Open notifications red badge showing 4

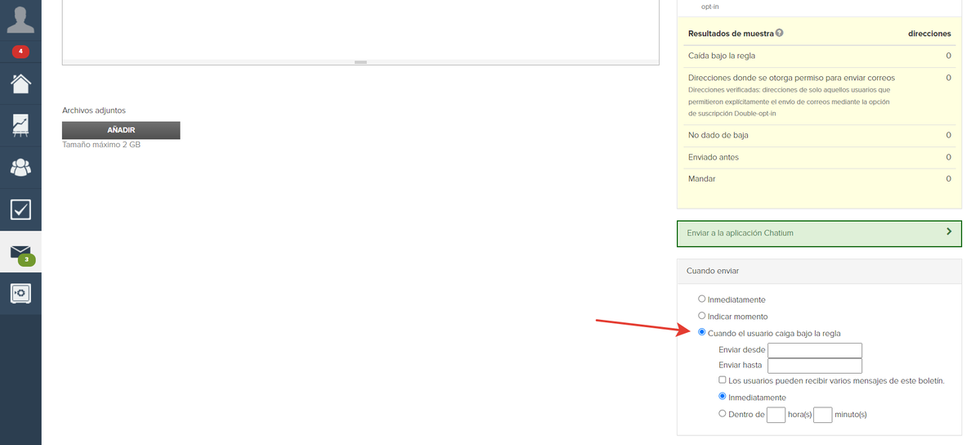20,51
